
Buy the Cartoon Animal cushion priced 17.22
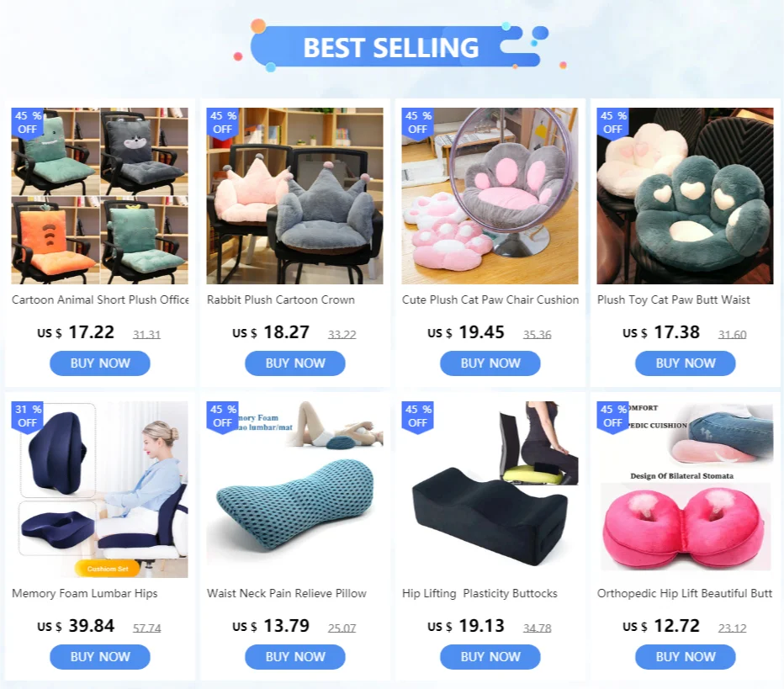[100, 363]
